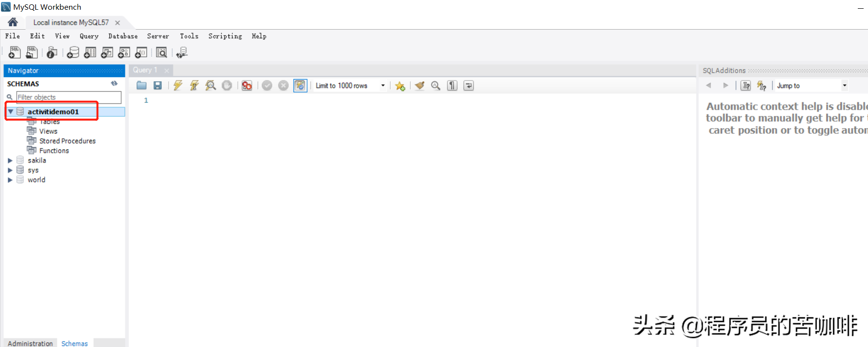Execute statement under cursor icon
Viewport: 868px width, 347px height.
point(194,85)
